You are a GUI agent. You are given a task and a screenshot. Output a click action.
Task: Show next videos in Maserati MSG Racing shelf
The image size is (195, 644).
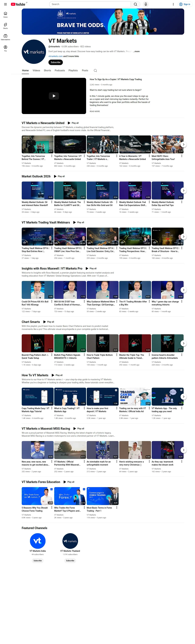(x=183, y=450)
